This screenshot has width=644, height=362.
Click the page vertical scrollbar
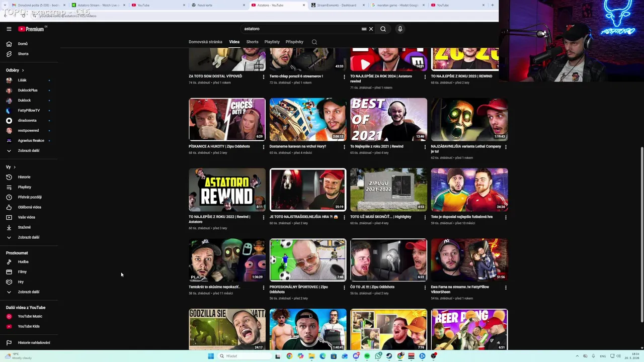pyautogui.click(x=641, y=235)
